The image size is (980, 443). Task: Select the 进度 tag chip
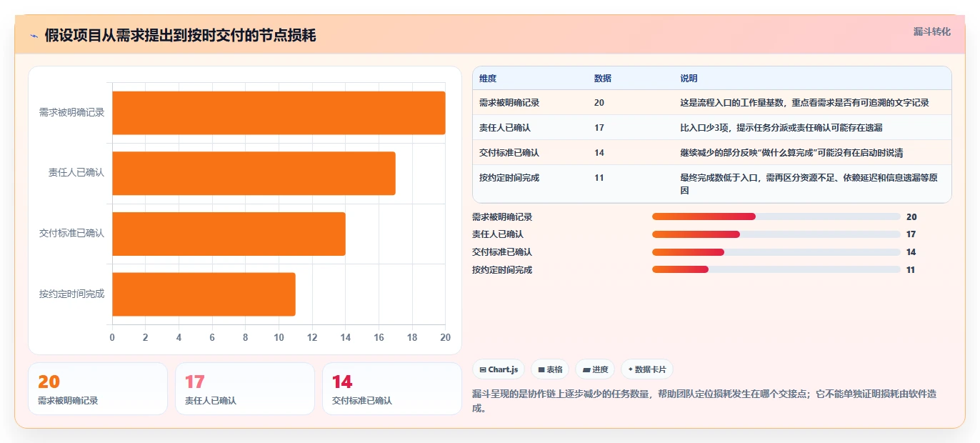click(595, 369)
